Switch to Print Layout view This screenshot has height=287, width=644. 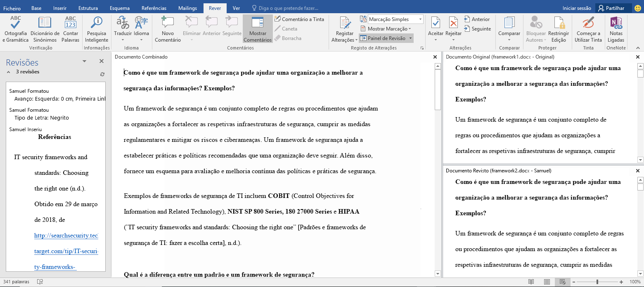point(547,282)
